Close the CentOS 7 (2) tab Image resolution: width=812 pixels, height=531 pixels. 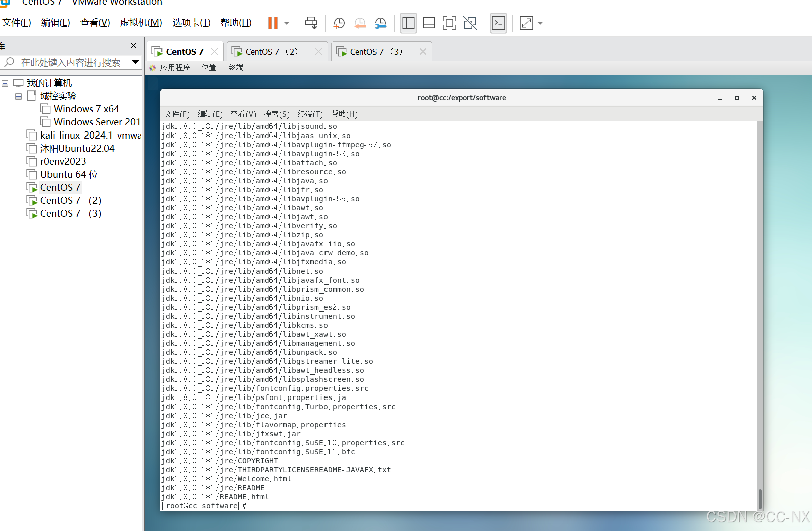click(318, 51)
